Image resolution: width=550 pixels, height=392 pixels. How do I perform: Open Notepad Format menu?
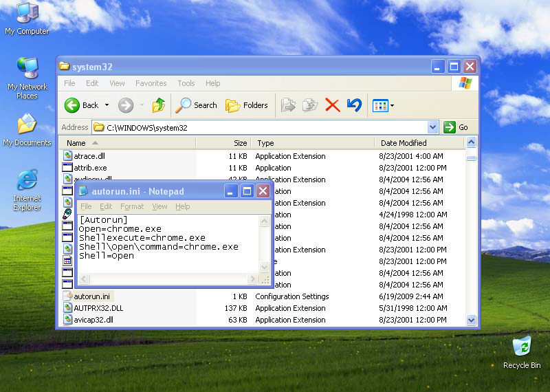pyautogui.click(x=132, y=206)
